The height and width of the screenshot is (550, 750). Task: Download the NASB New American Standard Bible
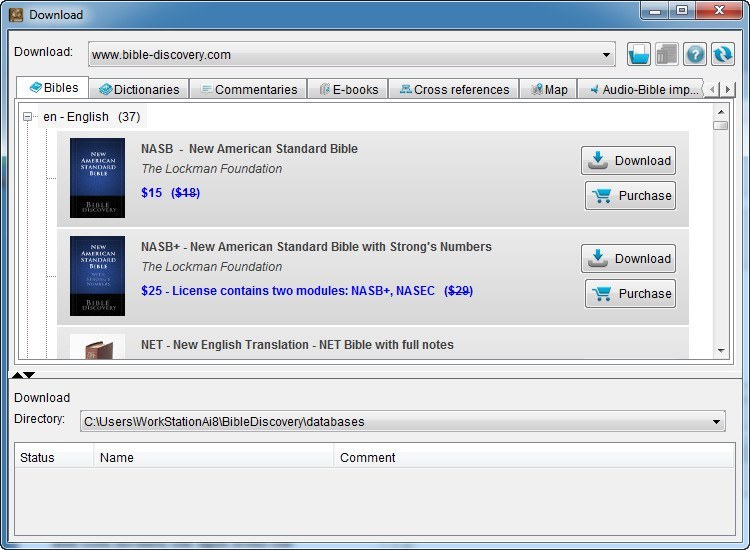pyautogui.click(x=629, y=161)
